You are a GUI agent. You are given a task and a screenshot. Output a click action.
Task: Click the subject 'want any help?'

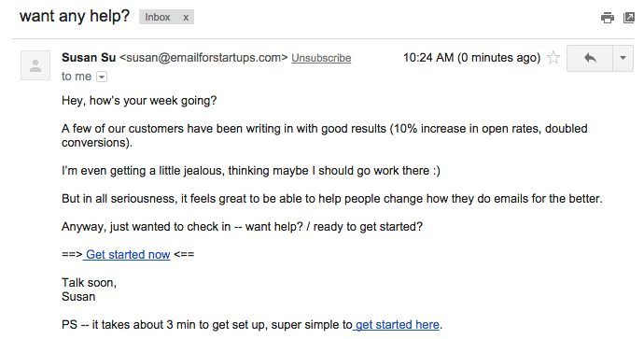pos(75,17)
